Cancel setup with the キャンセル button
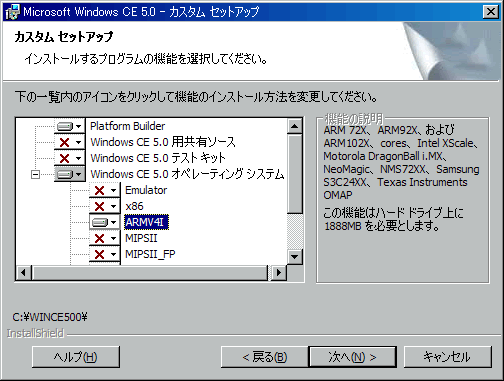 (x=447, y=357)
